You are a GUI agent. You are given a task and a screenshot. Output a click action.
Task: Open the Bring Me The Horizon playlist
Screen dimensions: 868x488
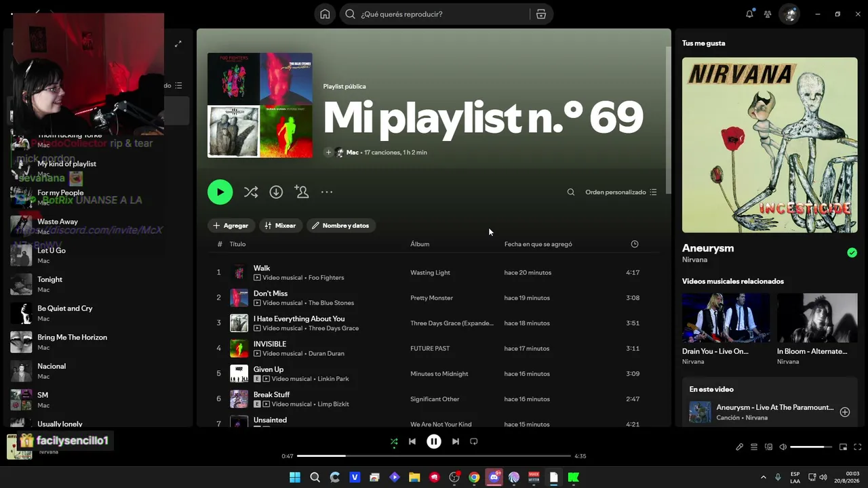tap(99, 342)
